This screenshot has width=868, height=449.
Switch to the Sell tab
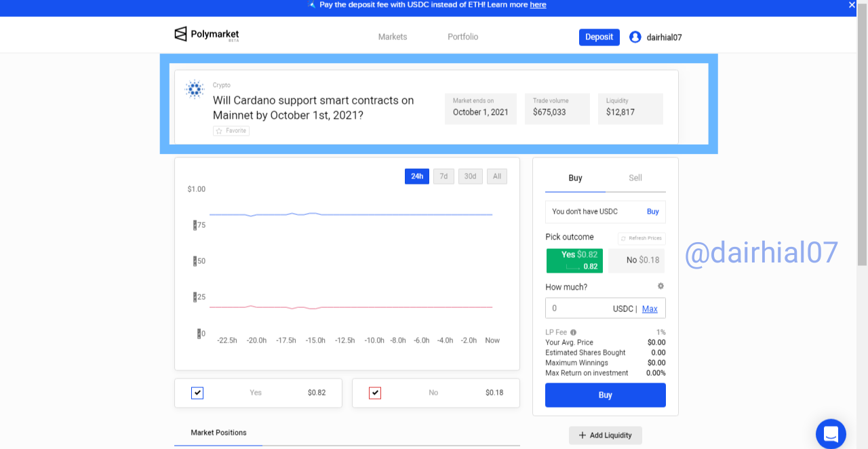(x=635, y=178)
